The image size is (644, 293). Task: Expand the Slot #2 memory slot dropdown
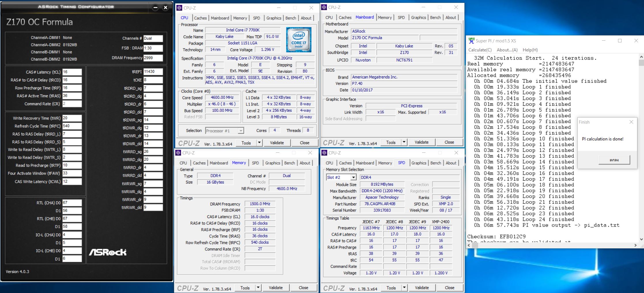(353, 177)
